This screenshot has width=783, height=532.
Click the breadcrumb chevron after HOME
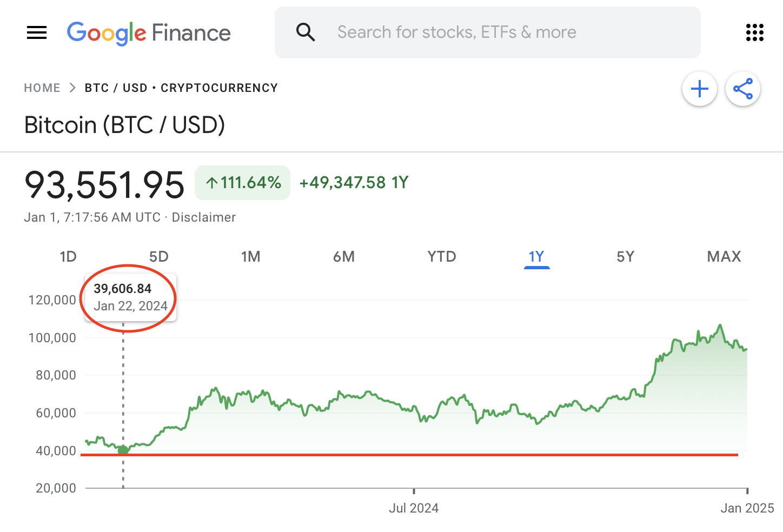click(x=72, y=88)
